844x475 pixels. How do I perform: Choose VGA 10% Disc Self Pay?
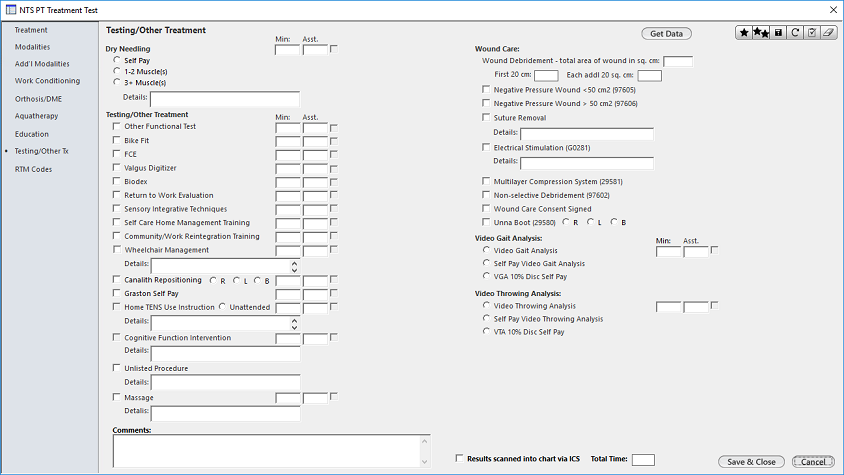[x=486, y=276]
